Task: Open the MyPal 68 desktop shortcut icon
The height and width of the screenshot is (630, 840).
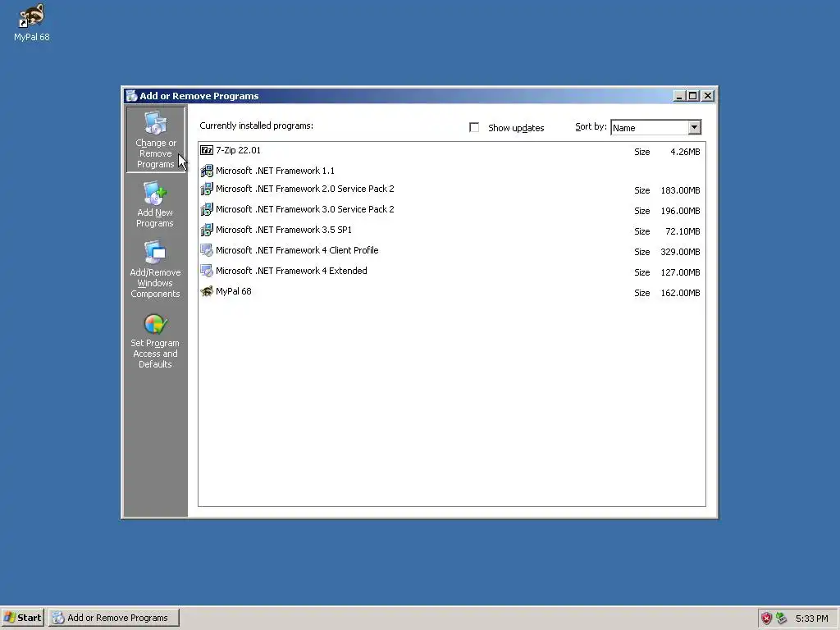Action: point(31,16)
